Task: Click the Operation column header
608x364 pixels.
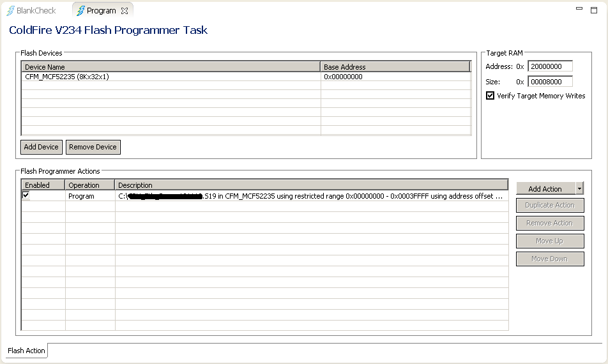Action: point(90,185)
